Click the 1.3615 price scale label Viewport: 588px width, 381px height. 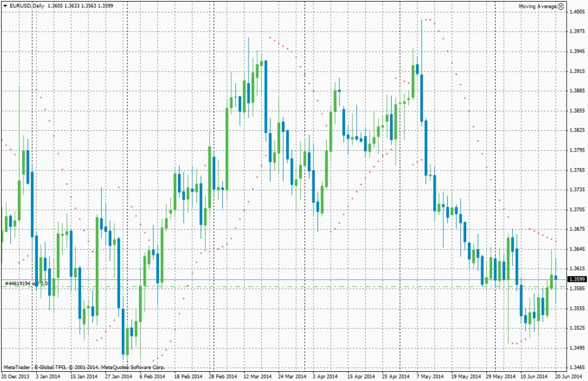pyautogui.click(x=577, y=269)
